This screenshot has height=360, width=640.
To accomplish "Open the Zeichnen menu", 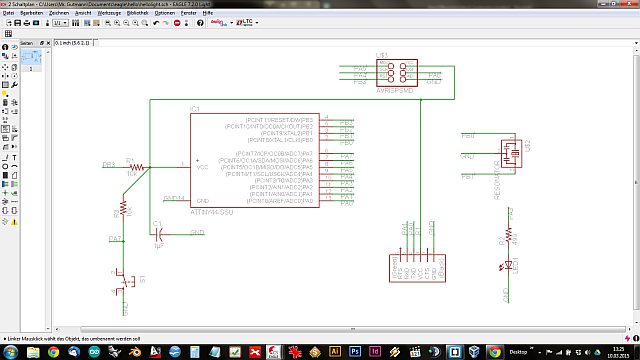I will coord(59,13).
